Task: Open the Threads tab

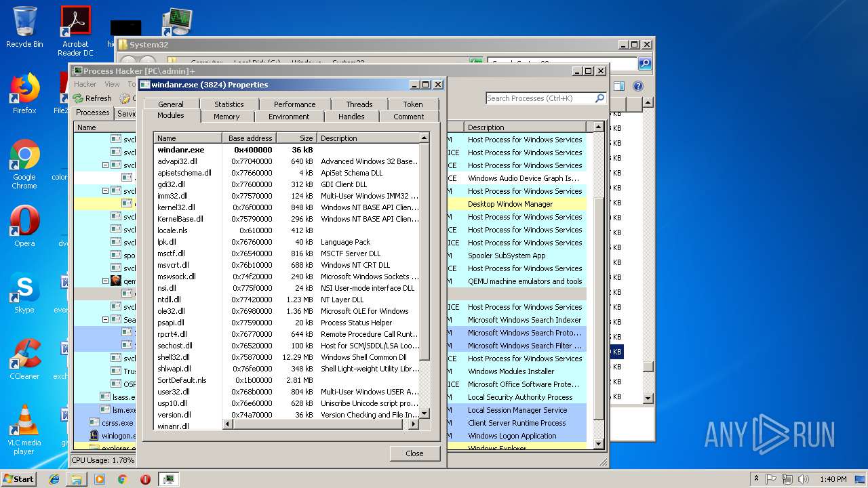Action: tap(359, 104)
